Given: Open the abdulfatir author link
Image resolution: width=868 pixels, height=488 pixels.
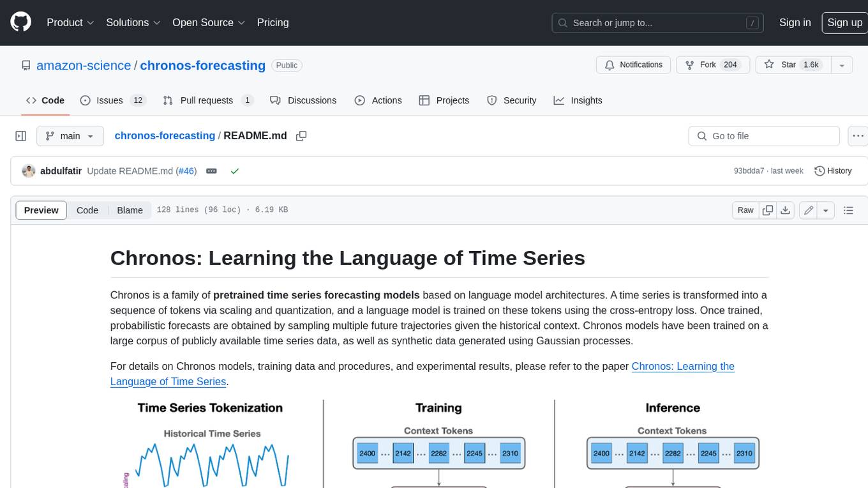Looking at the screenshot, I should 61,171.
